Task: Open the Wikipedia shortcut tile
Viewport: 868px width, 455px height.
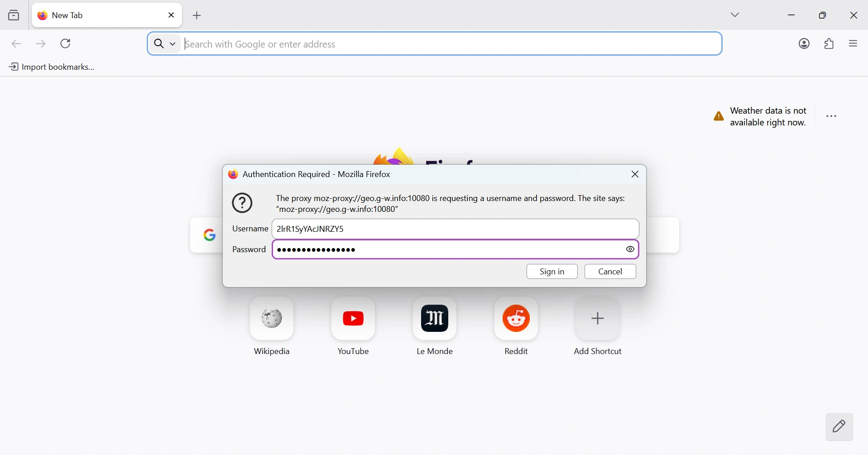Action: (272, 319)
